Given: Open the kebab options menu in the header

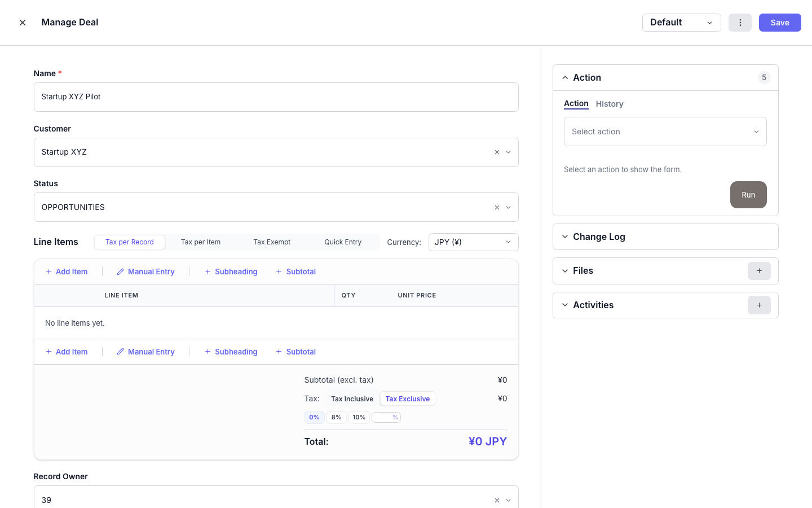Looking at the screenshot, I should coord(740,23).
